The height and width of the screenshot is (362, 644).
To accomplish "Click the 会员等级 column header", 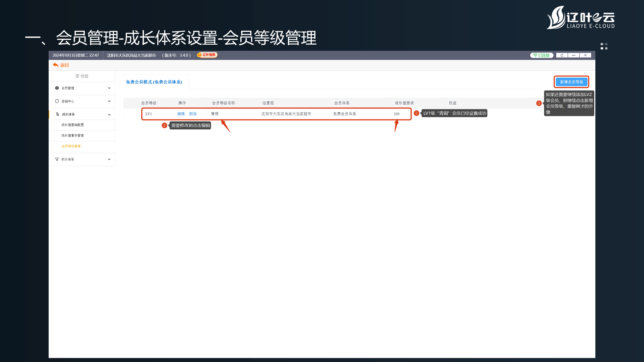I will (149, 103).
